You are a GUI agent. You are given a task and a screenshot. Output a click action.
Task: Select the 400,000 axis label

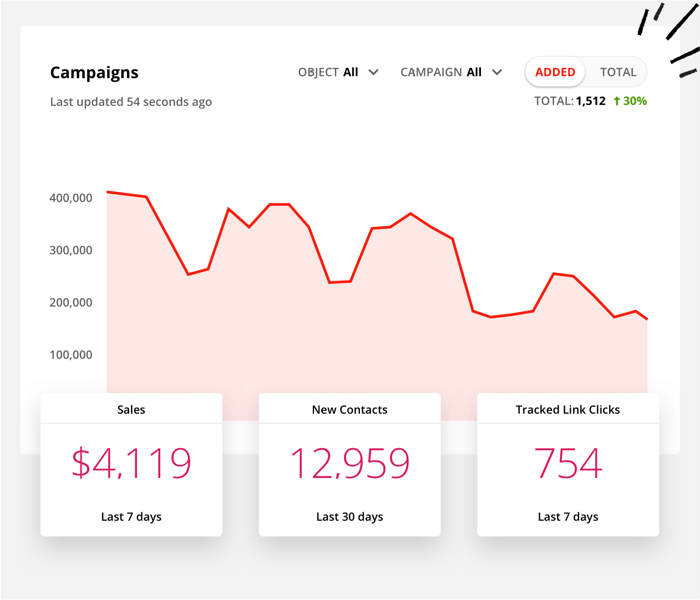pyautogui.click(x=72, y=198)
